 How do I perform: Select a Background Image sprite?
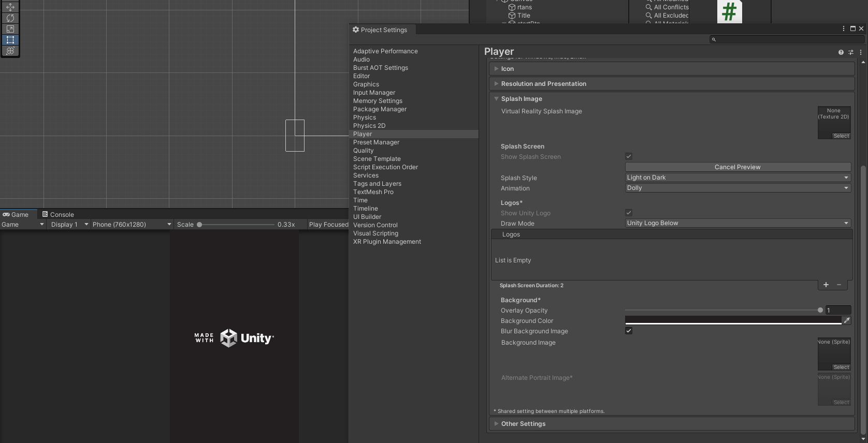[841, 367]
